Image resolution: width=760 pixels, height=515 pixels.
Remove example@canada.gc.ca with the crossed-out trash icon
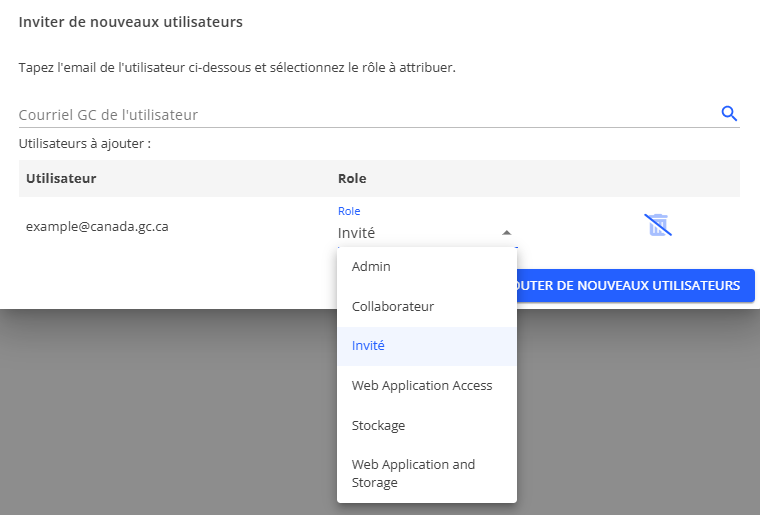point(657,225)
